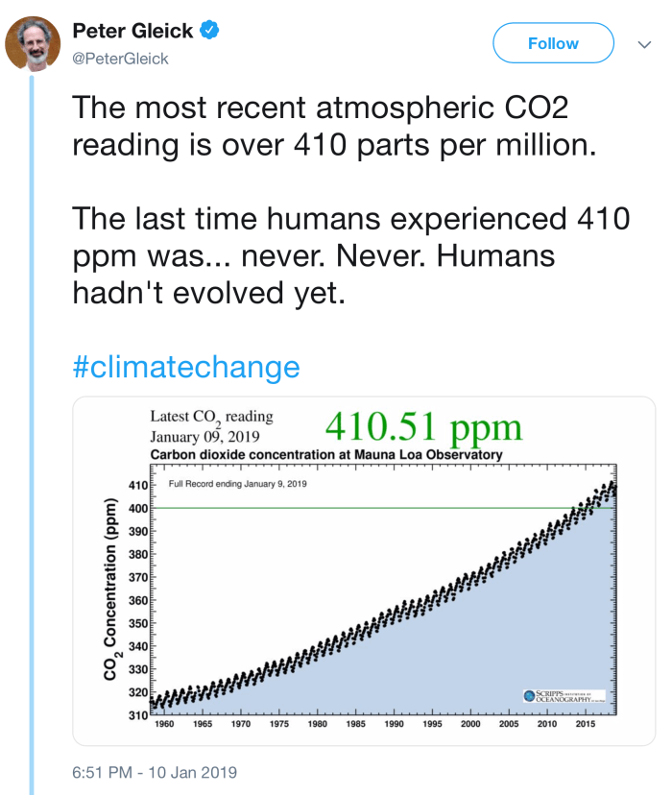672x795 pixels.
Task: Click the blue verified badge icon
Action: pyautogui.click(x=209, y=31)
